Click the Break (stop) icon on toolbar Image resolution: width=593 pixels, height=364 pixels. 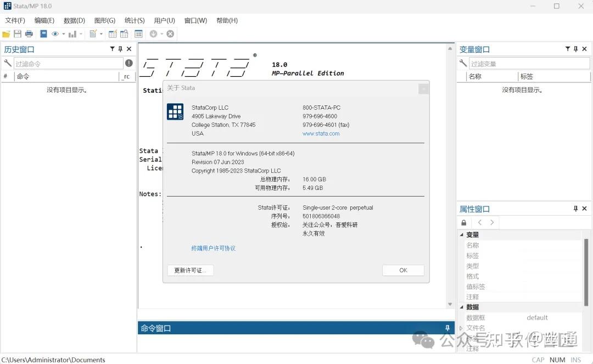[x=170, y=33]
